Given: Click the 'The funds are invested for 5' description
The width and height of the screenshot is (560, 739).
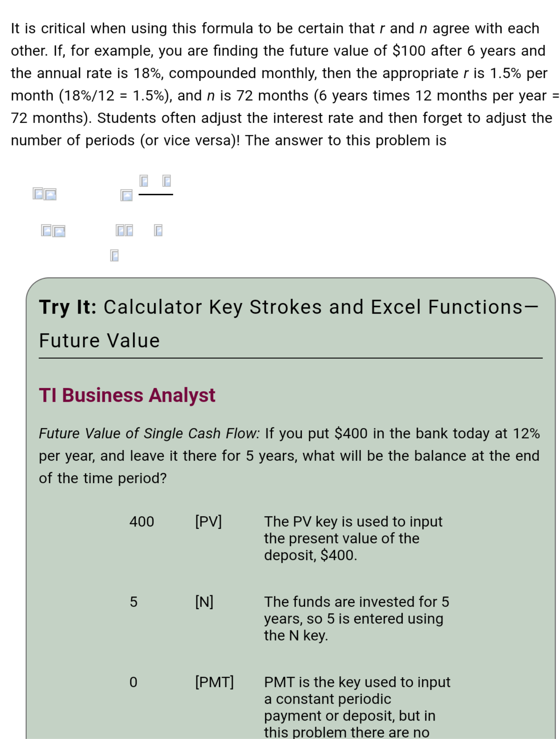Looking at the screenshot, I should (356, 602).
